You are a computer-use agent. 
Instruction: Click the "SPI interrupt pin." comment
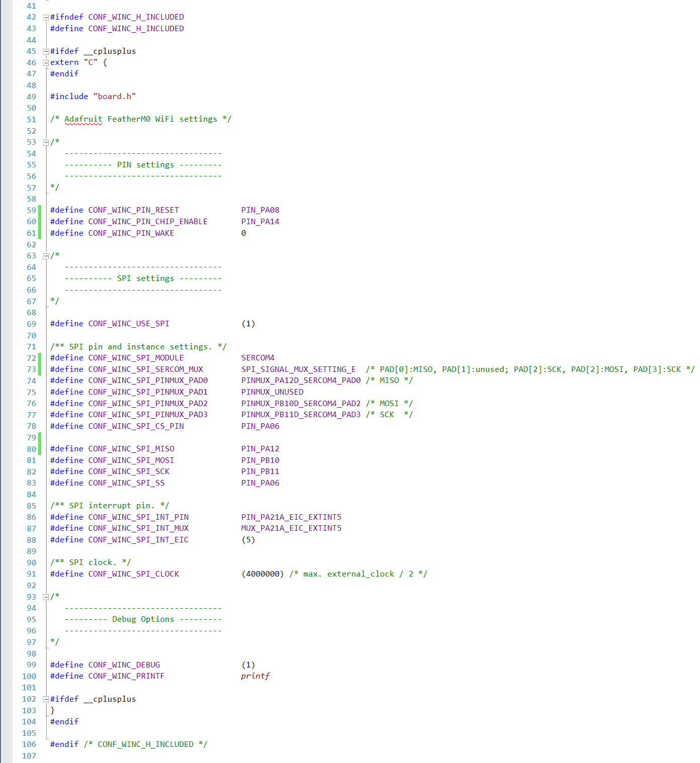click(110, 506)
